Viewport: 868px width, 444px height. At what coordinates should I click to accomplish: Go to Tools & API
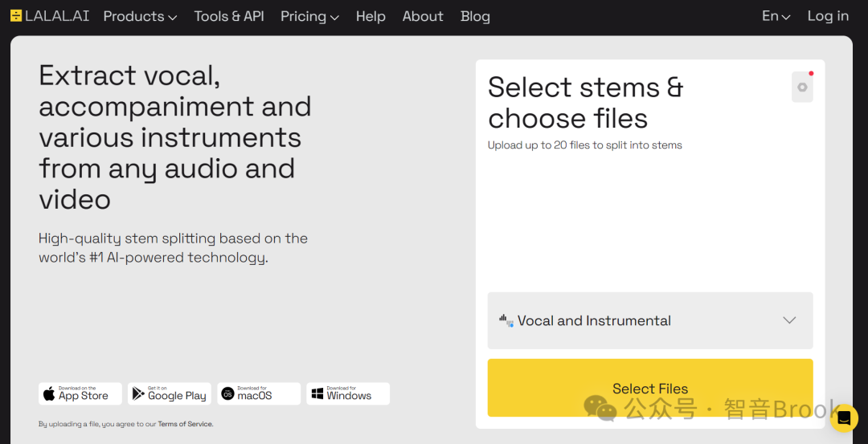click(229, 17)
